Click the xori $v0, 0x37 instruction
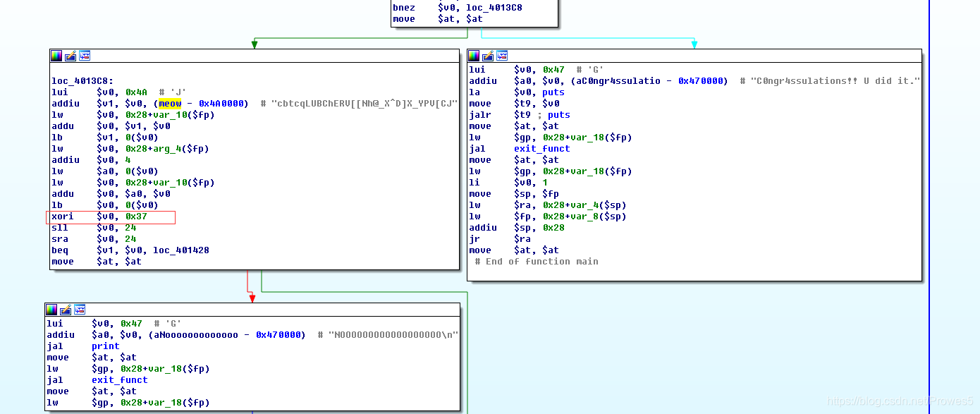 point(99,217)
